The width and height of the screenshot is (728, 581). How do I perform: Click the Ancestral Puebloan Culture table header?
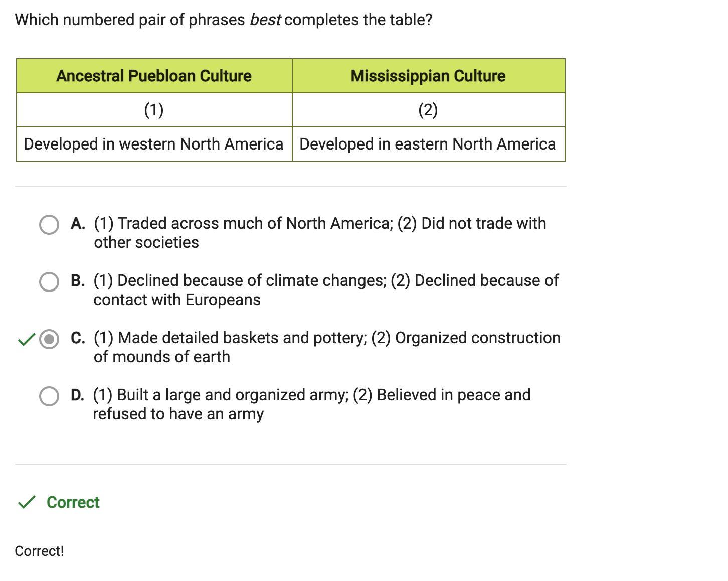(x=154, y=76)
